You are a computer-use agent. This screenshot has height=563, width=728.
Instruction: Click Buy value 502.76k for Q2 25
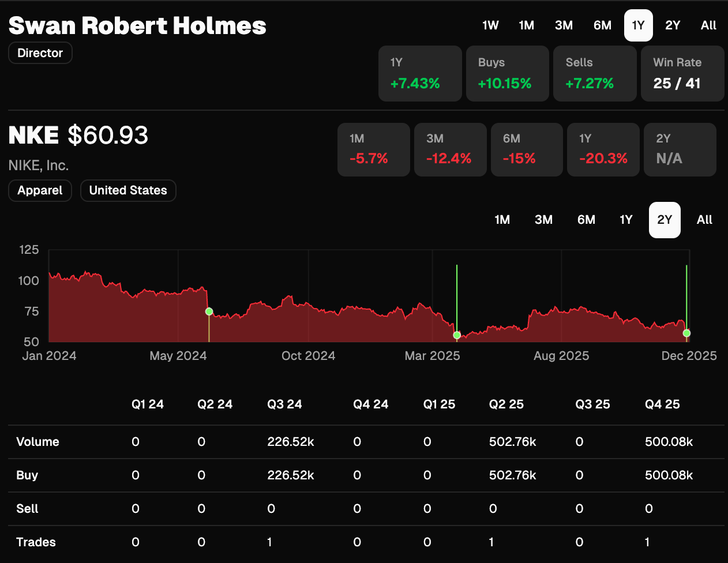point(513,475)
